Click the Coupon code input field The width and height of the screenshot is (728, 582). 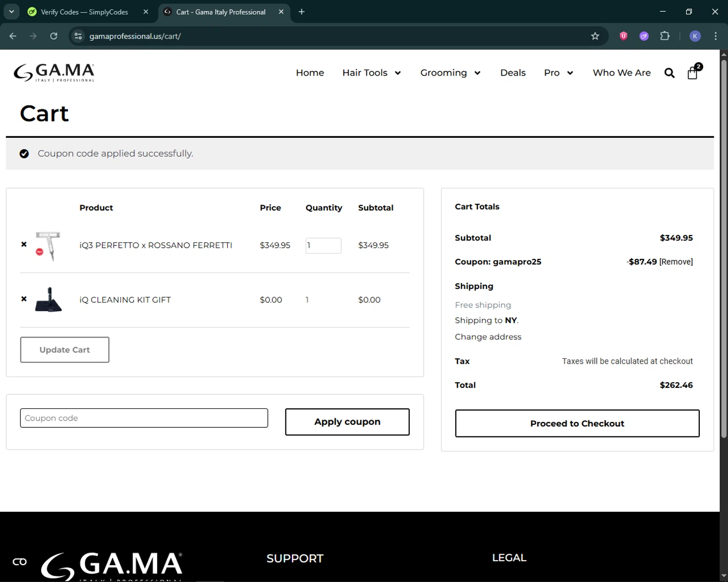[x=144, y=418]
